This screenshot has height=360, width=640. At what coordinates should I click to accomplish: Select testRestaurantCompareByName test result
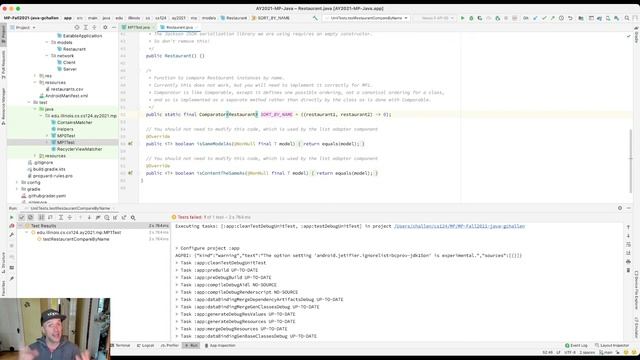[73, 239]
